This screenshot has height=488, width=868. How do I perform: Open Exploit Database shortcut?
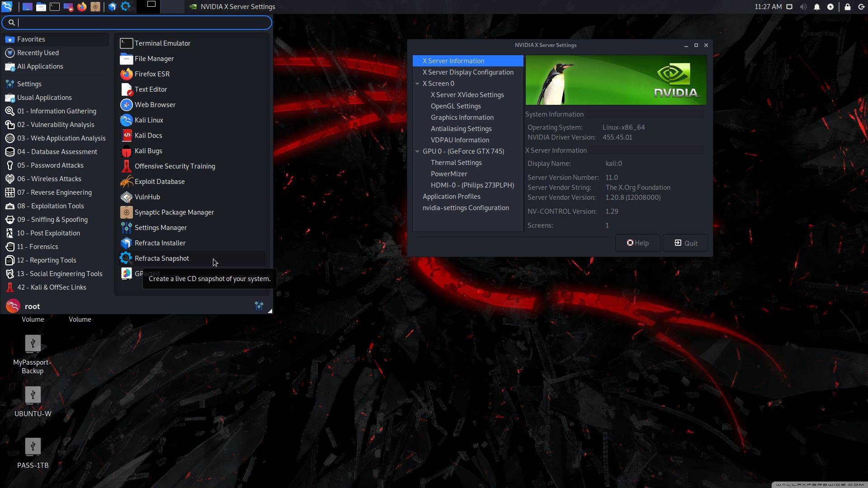[x=159, y=182]
